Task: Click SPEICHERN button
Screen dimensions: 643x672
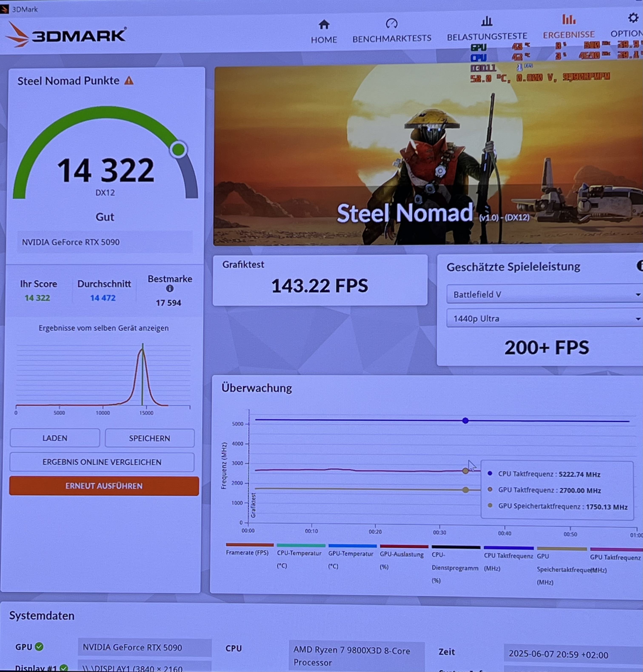Action: click(x=150, y=438)
